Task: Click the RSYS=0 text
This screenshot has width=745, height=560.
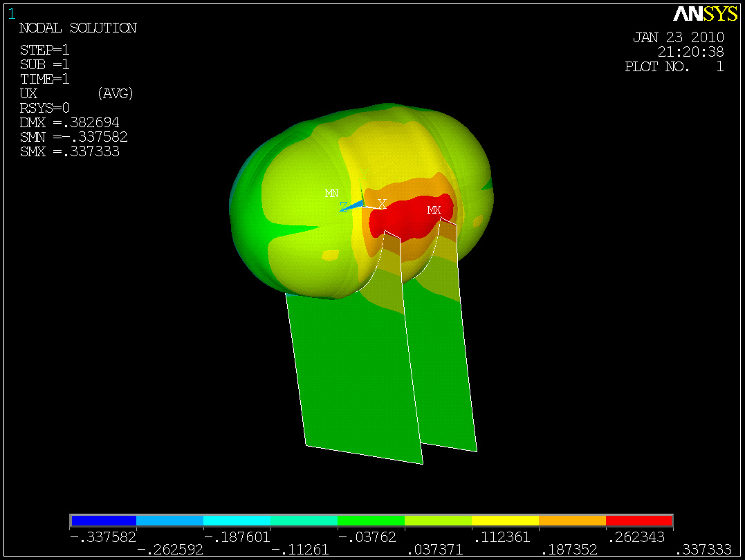Action: point(45,108)
